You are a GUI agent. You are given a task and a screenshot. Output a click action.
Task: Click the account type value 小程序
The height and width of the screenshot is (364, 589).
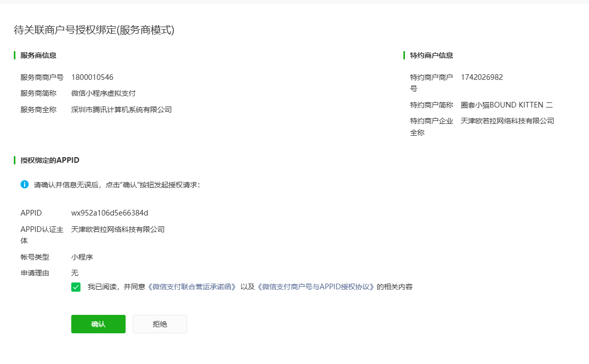tap(82, 257)
